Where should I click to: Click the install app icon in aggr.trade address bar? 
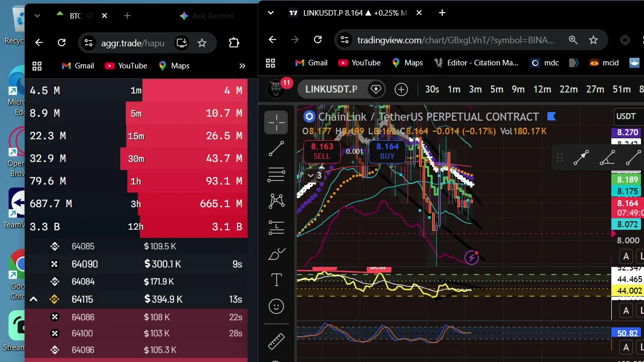[182, 43]
